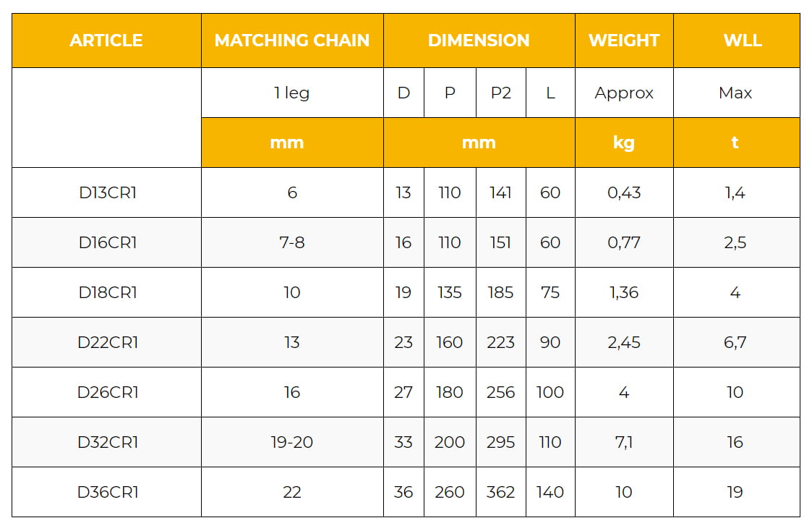This screenshot has height=531, width=812.
Task: Click the WEIGHT column header
Action: (624, 41)
